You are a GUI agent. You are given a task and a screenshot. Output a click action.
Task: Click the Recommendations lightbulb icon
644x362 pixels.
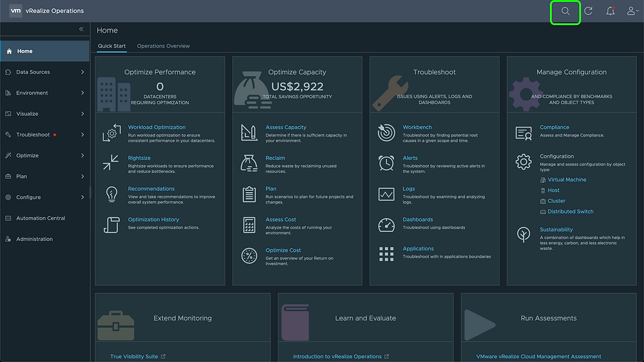click(x=111, y=194)
